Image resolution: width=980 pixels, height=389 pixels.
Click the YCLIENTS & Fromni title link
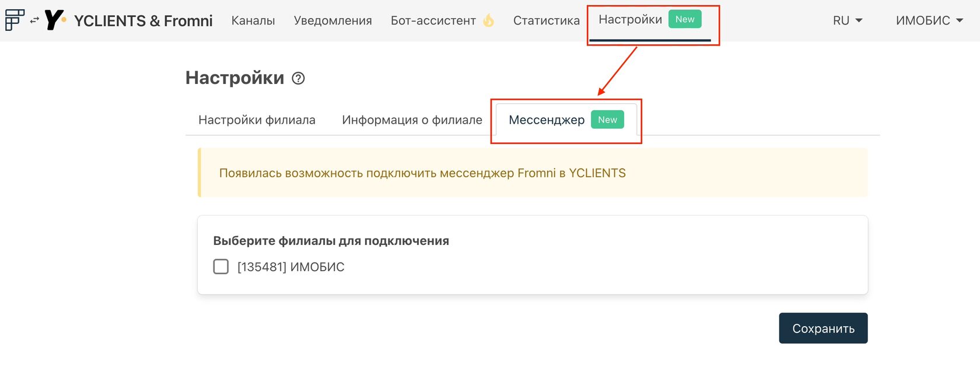(143, 20)
